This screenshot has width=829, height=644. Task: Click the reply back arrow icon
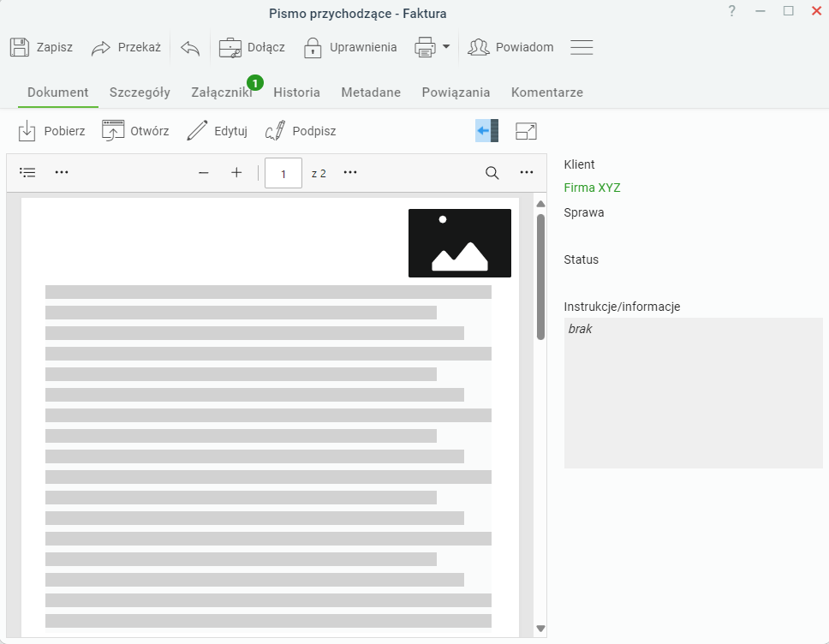[x=190, y=48]
